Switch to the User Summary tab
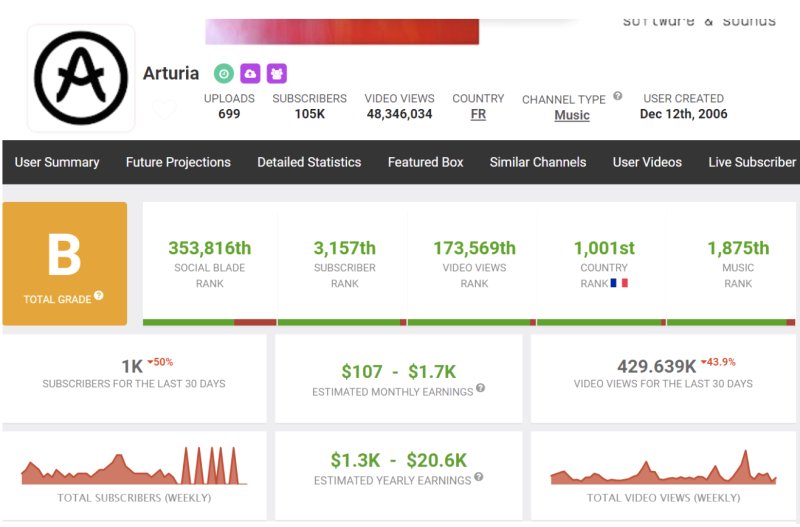800x527 pixels. pyautogui.click(x=57, y=162)
